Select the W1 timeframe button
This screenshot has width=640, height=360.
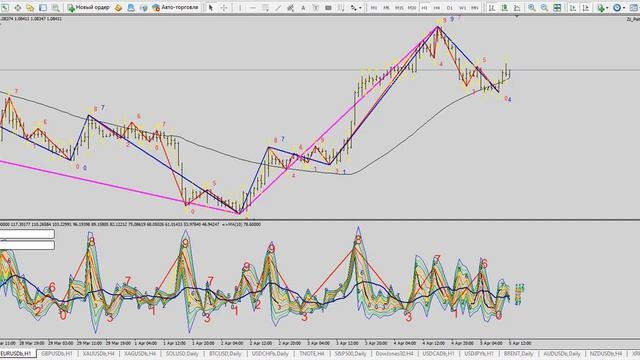462,8
